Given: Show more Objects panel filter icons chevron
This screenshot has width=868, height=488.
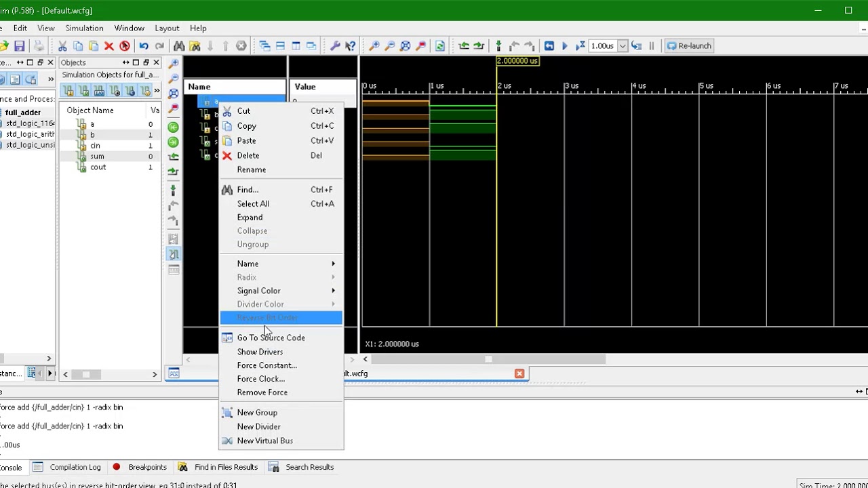Looking at the screenshot, I should [x=157, y=91].
